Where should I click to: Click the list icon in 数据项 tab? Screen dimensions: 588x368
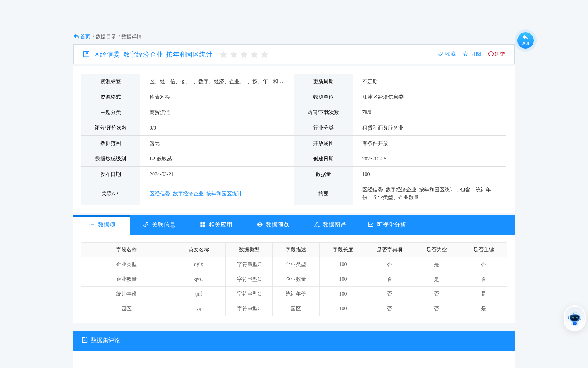click(92, 224)
